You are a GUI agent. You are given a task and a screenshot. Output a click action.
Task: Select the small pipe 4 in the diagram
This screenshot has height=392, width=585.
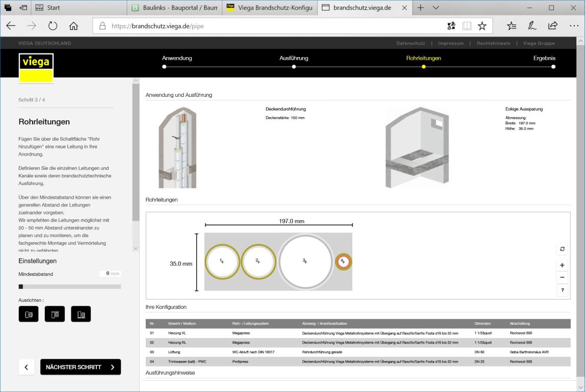point(343,262)
